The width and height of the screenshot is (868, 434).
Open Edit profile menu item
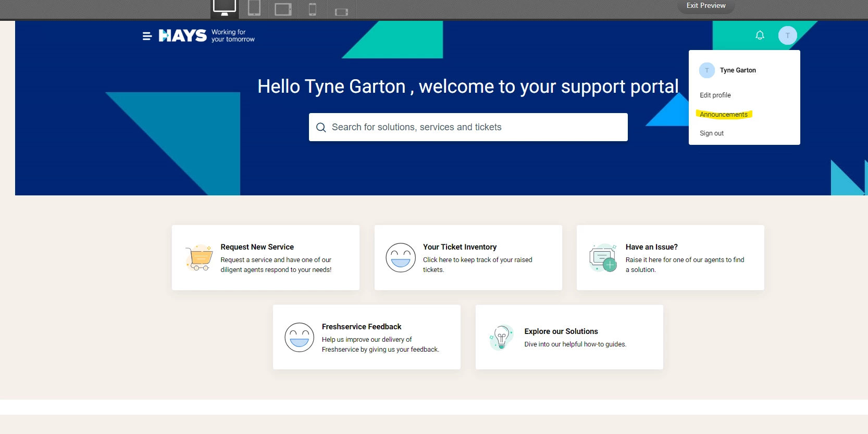(715, 95)
